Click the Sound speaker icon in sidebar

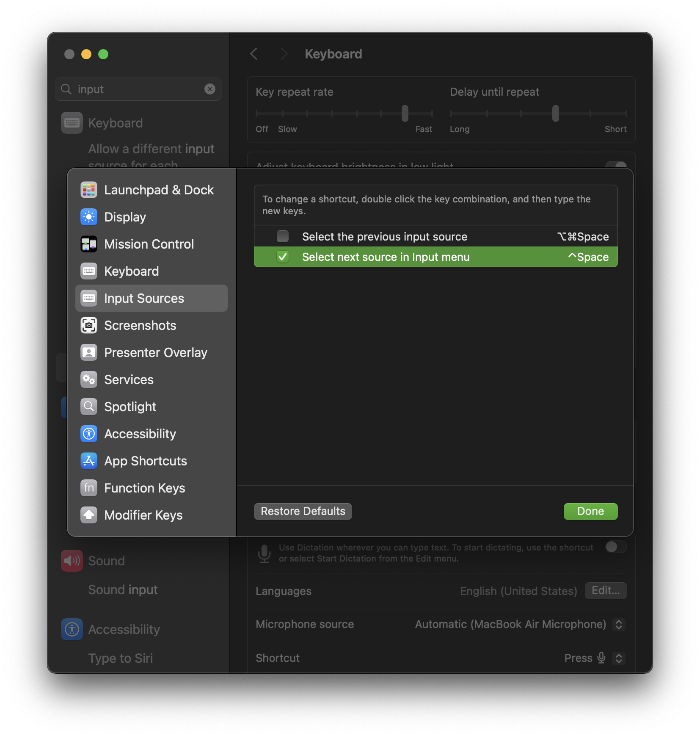pyautogui.click(x=72, y=561)
